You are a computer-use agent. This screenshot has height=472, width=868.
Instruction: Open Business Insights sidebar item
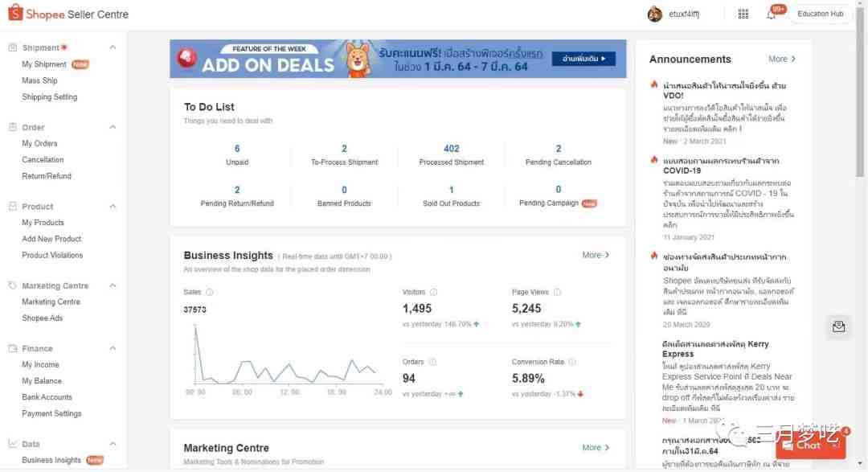click(x=51, y=460)
